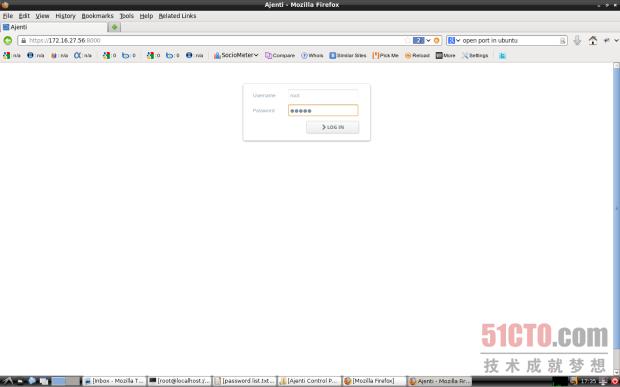Click the Password input field
This screenshot has height=387, width=620.
click(x=323, y=110)
